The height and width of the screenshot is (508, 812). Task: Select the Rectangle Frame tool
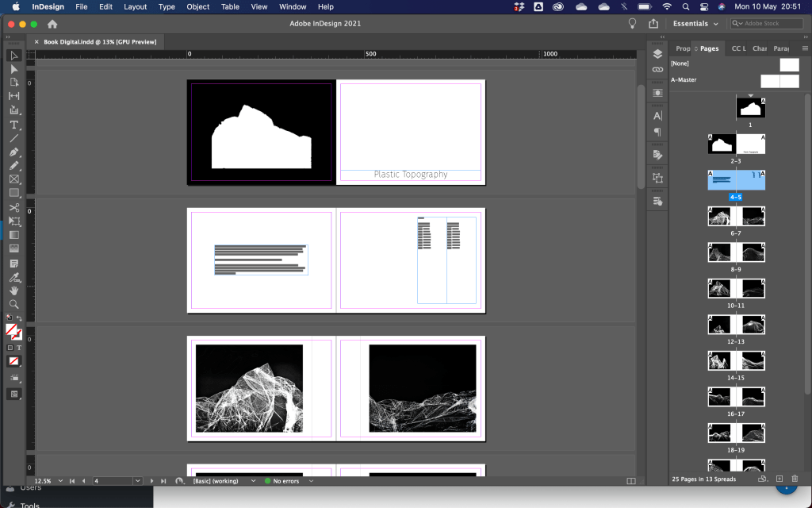coord(13,179)
